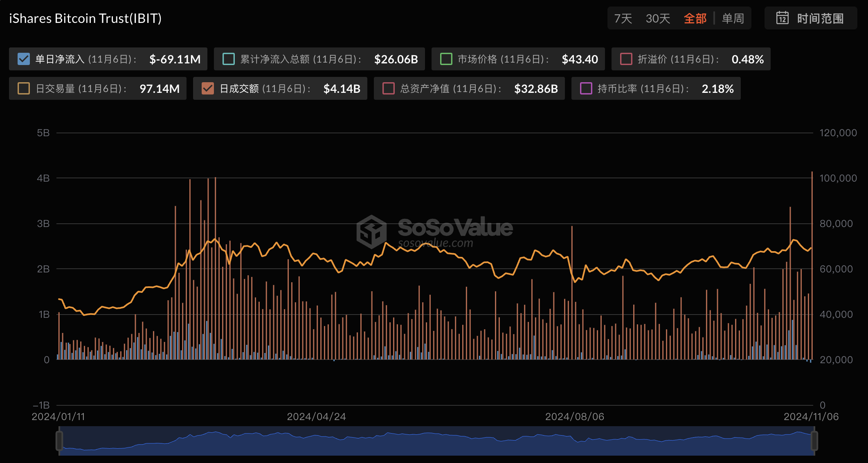Toggle on the 折溢价 metric
Image resolution: width=868 pixels, height=463 pixels.
tap(625, 59)
